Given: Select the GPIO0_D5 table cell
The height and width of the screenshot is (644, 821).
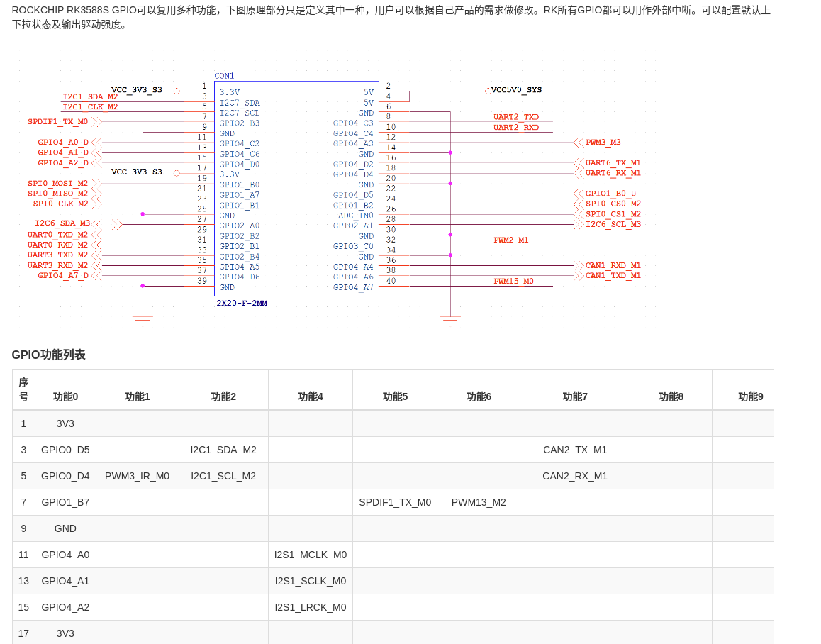Looking at the screenshot, I should coord(65,450).
